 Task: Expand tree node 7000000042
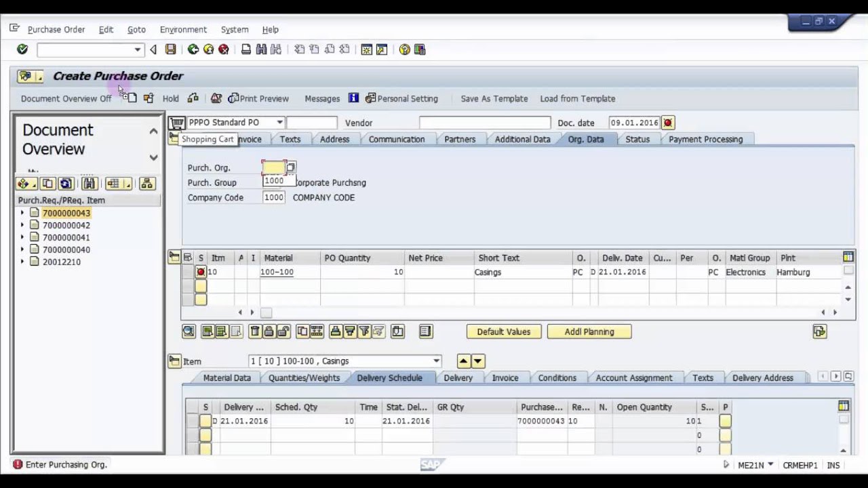coord(22,225)
